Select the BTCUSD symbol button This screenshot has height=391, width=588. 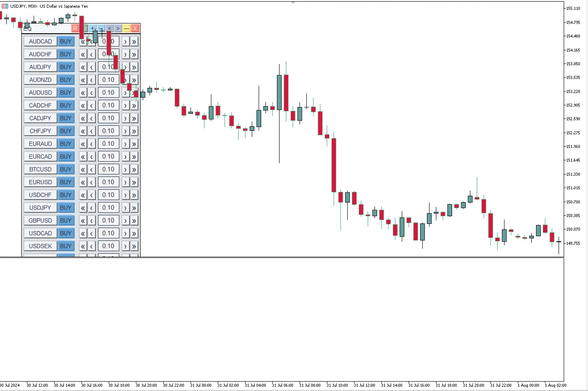[40, 169]
